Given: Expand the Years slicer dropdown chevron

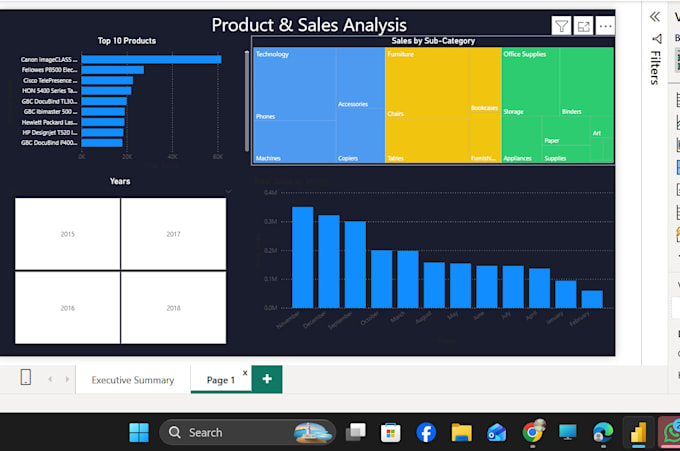Looking at the screenshot, I should 228,191.
